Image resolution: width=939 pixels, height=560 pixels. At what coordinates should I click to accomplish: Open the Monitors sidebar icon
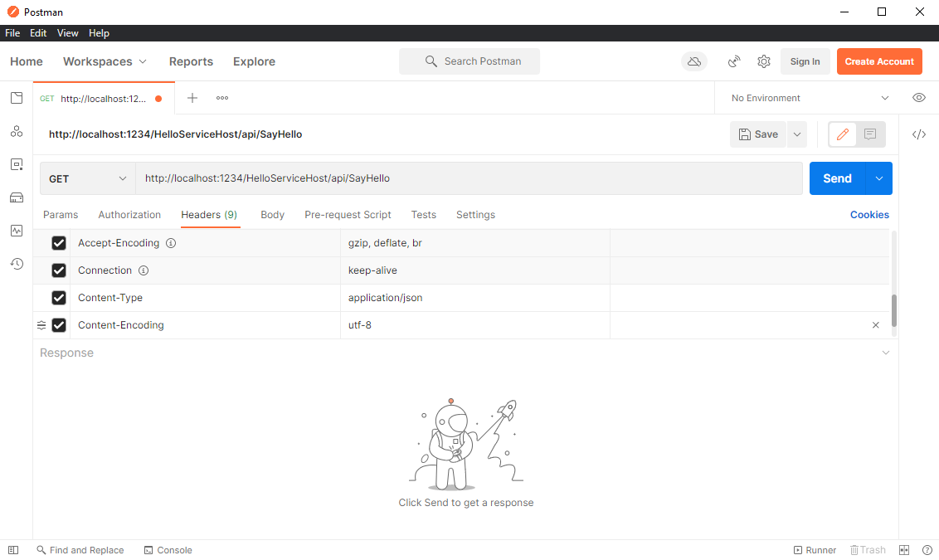(x=16, y=231)
